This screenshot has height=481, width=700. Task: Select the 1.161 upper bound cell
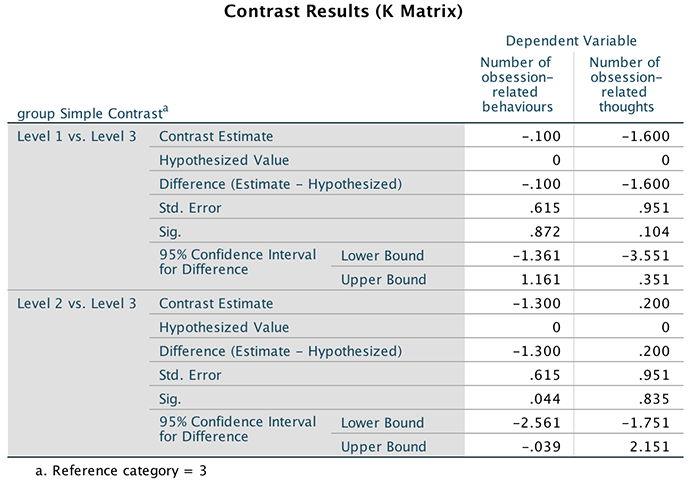point(543,280)
